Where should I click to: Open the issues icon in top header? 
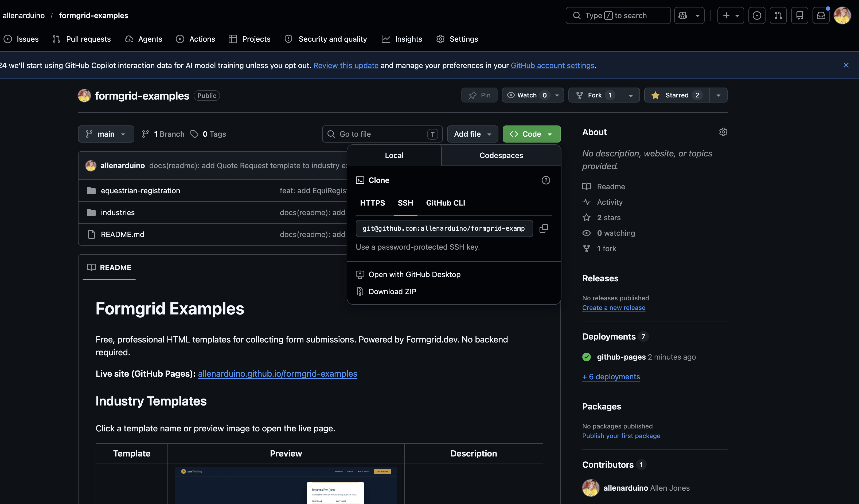pyautogui.click(x=757, y=16)
